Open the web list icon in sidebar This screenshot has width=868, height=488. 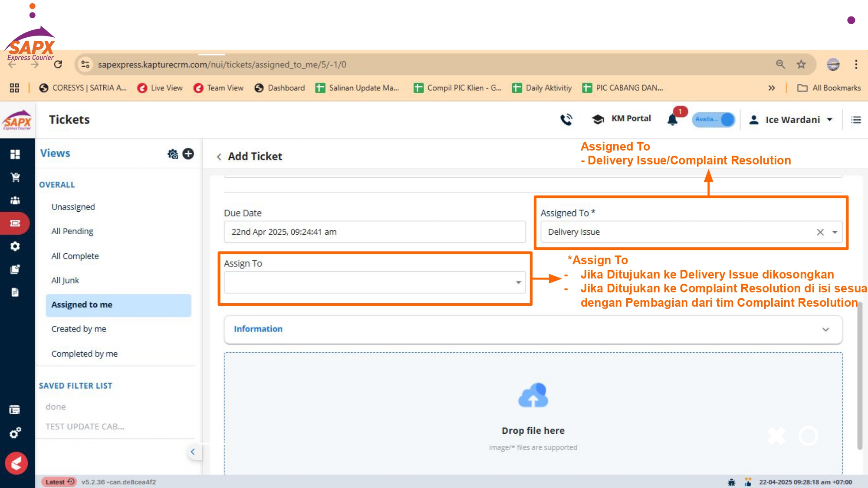pos(15,409)
